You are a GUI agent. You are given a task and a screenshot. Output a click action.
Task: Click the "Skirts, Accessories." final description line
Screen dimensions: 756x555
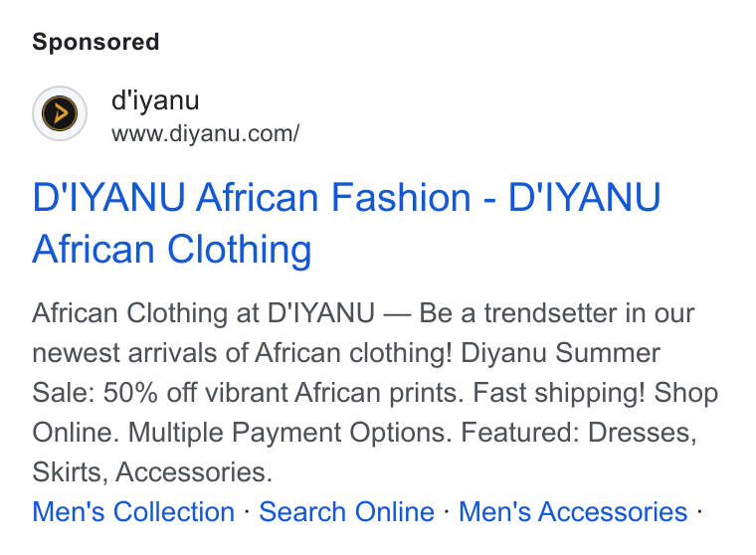[x=152, y=471]
